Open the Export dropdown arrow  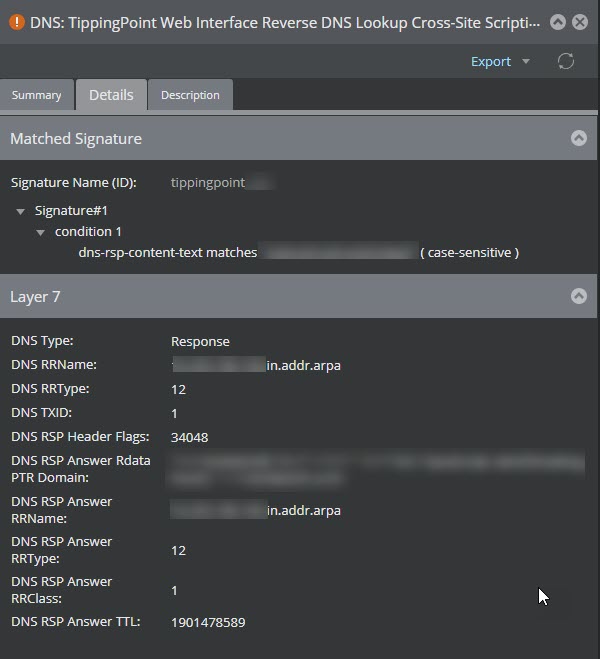[x=526, y=62]
